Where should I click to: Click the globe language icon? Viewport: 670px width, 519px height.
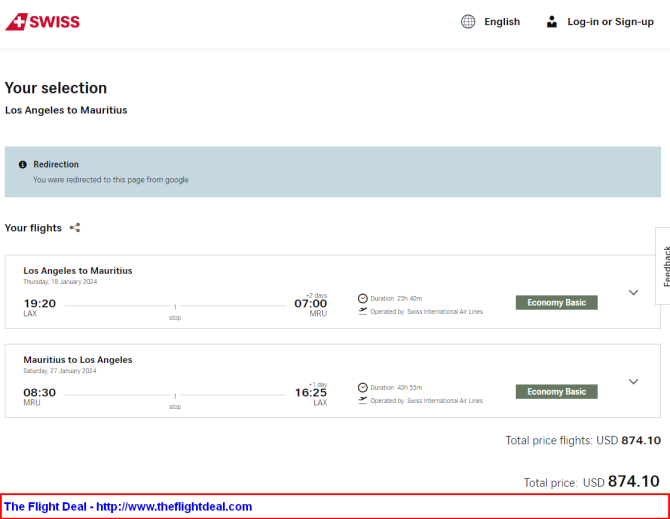(468, 22)
